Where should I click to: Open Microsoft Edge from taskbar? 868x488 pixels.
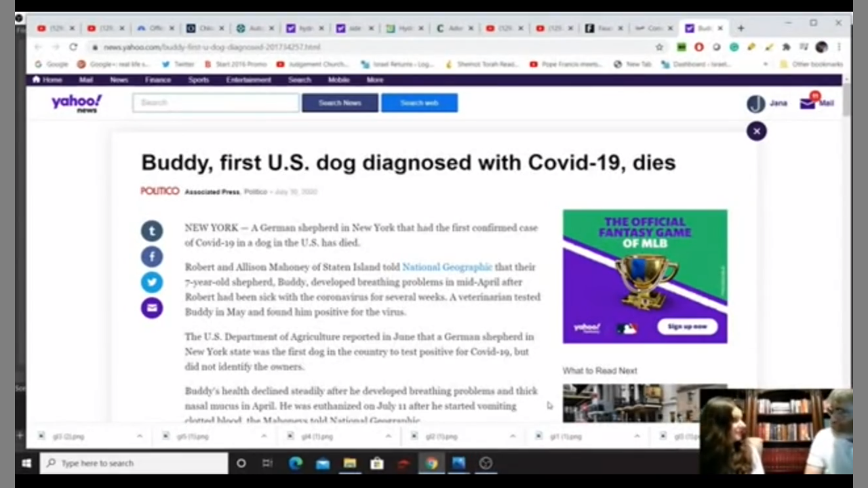[296, 464]
